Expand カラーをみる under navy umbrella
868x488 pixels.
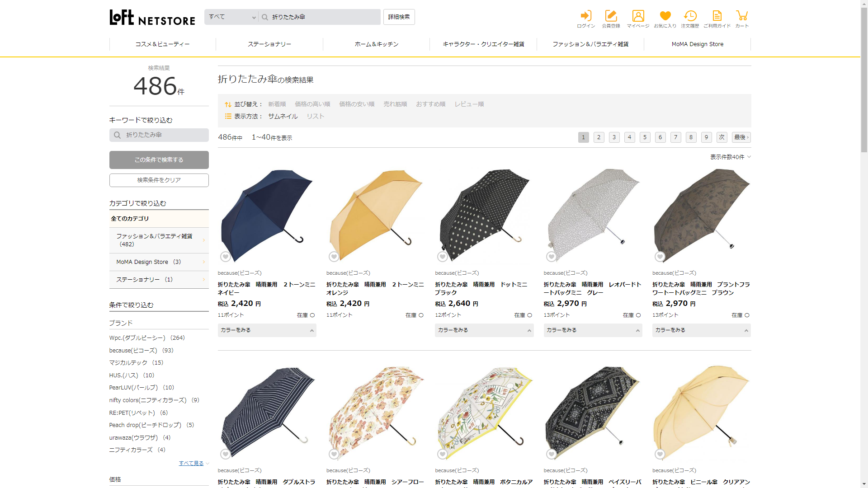267,330
